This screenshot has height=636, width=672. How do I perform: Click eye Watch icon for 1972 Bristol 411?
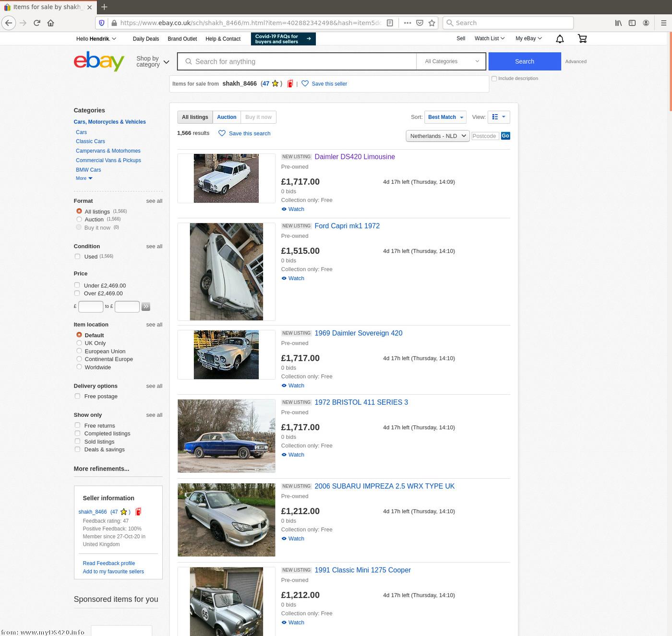[284, 455]
